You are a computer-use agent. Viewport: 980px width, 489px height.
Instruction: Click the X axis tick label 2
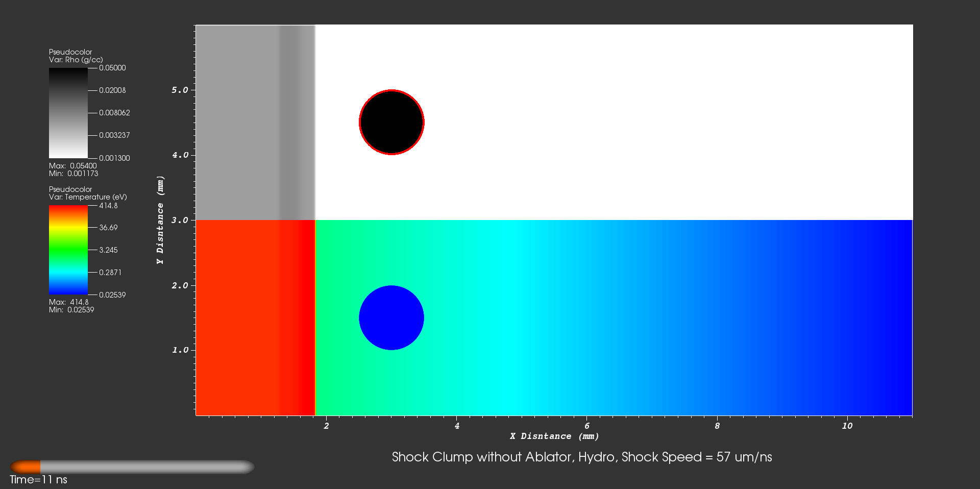327,426
